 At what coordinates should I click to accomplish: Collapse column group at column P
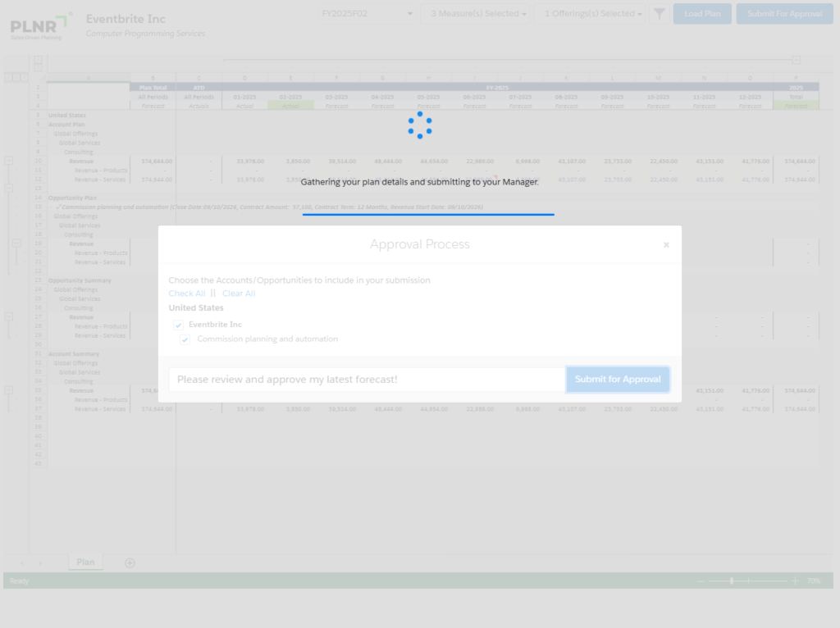[x=796, y=60]
